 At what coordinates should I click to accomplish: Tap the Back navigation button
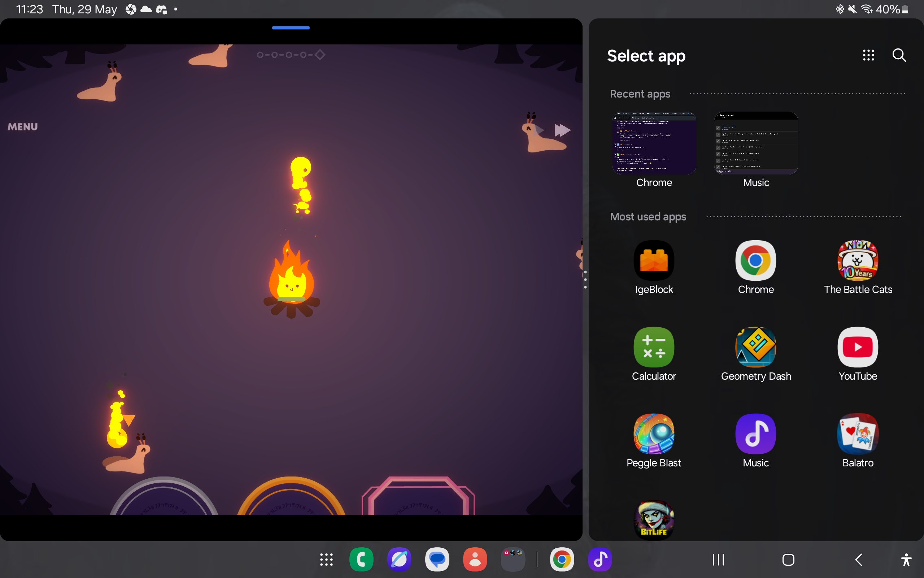858,560
